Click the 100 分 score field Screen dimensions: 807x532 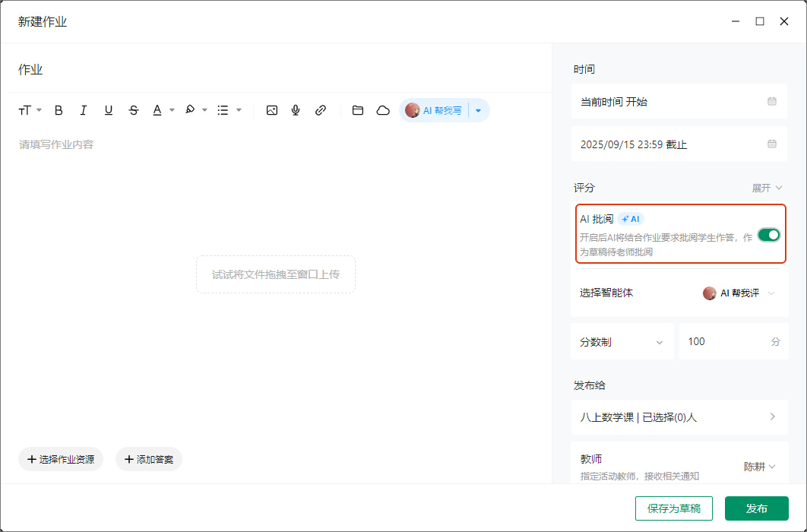(x=733, y=342)
